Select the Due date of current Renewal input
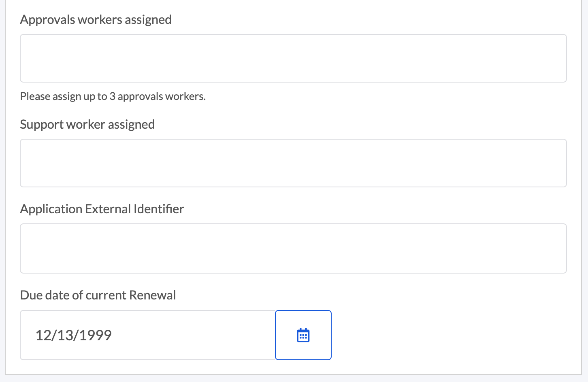Viewport: 588px width, 382px height. (148, 335)
